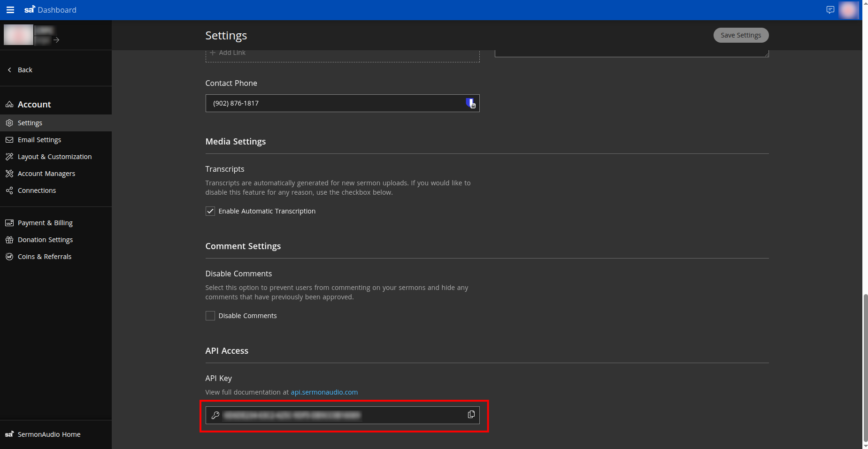The image size is (868, 449).
Task: Click the API key field
Action: [x=342, y=415]
